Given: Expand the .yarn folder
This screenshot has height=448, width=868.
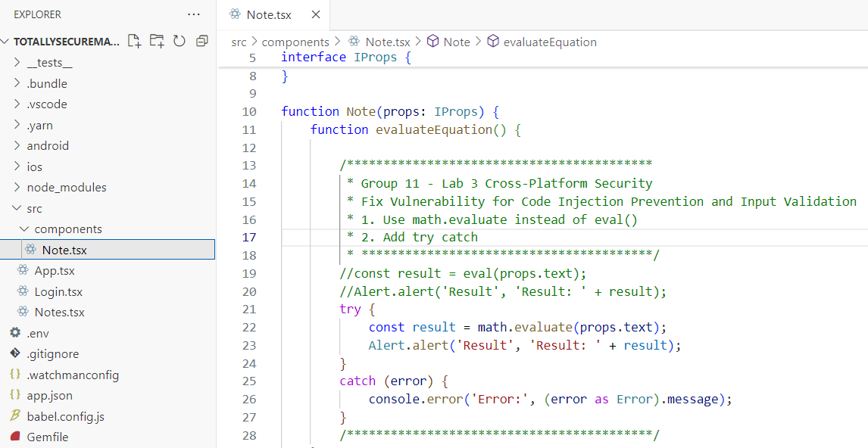Looking at the screenshot, I should (17, 125).
